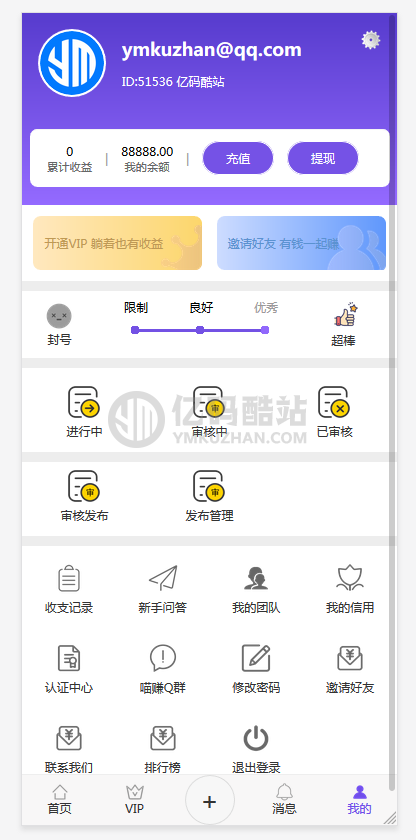Open 排行榜 leaderboard
This screenshot has height=840, width=416.
[163, 749]
